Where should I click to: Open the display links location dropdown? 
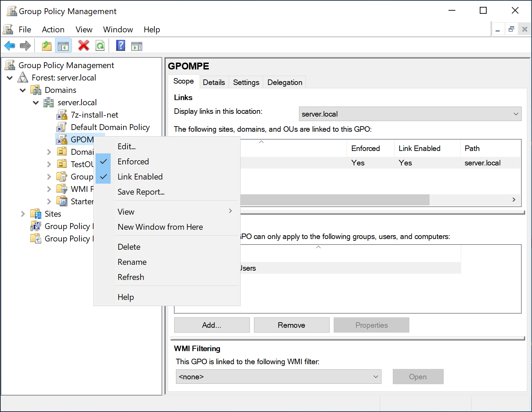pyautogui.click(x=410, y=114)
